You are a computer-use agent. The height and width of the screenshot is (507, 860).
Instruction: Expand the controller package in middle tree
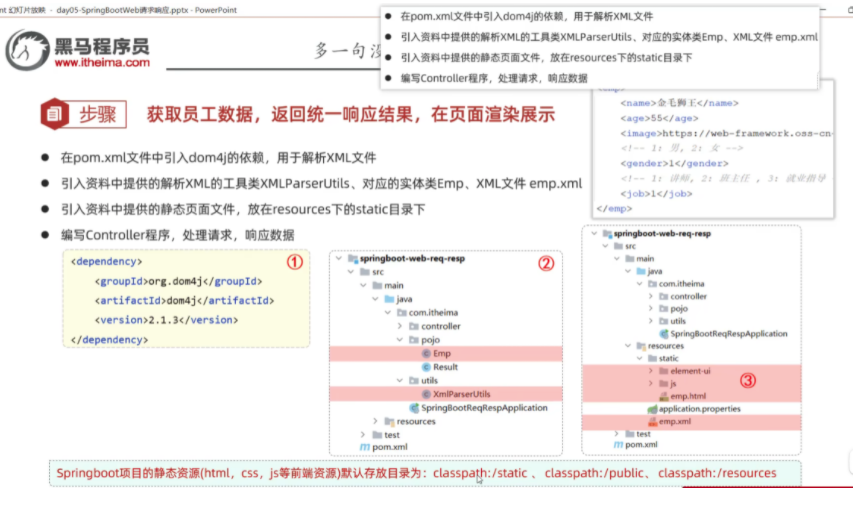click(x=400, y=326)
